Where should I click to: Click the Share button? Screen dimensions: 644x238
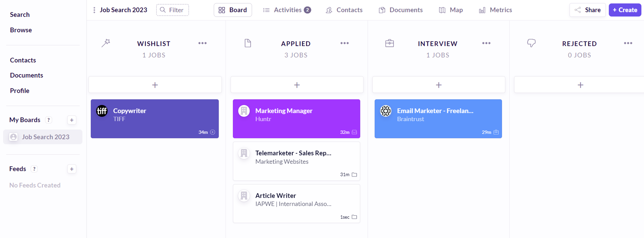pyautogui.click(x=587, y=10)
